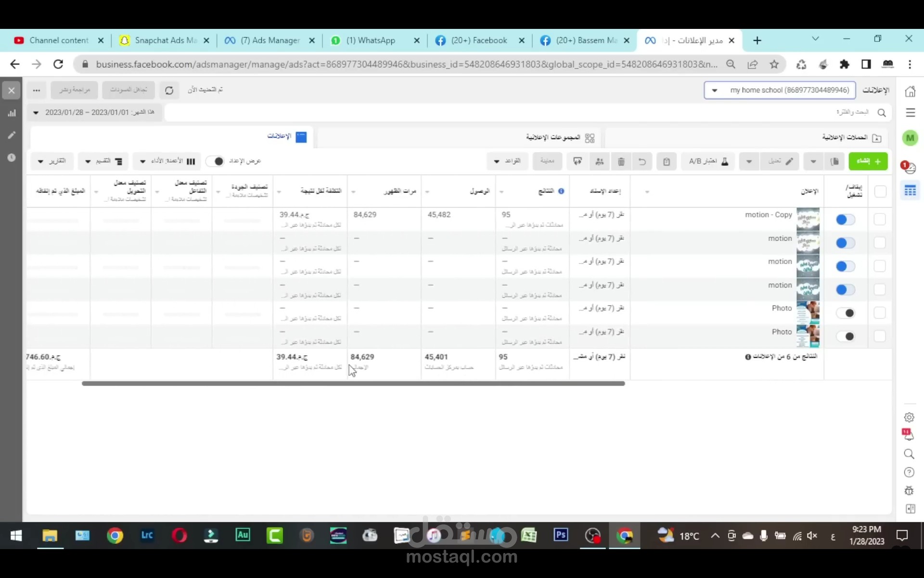Image resolution: width=924 pixels, height=578 pixels.
Task: Toggle the setup view switch
Action: tap(216, 161)
